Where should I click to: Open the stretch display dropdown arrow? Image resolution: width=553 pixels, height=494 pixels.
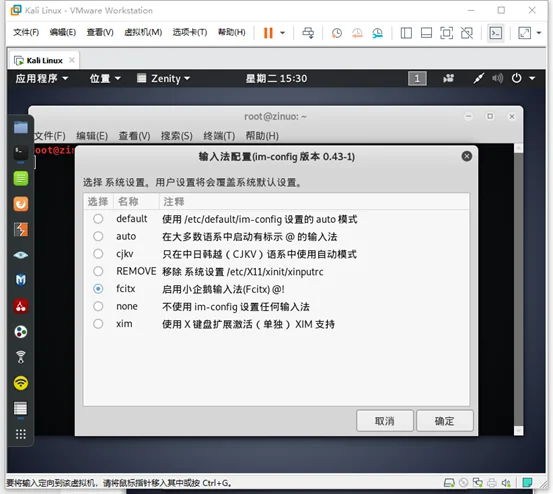tap(539, 33)
